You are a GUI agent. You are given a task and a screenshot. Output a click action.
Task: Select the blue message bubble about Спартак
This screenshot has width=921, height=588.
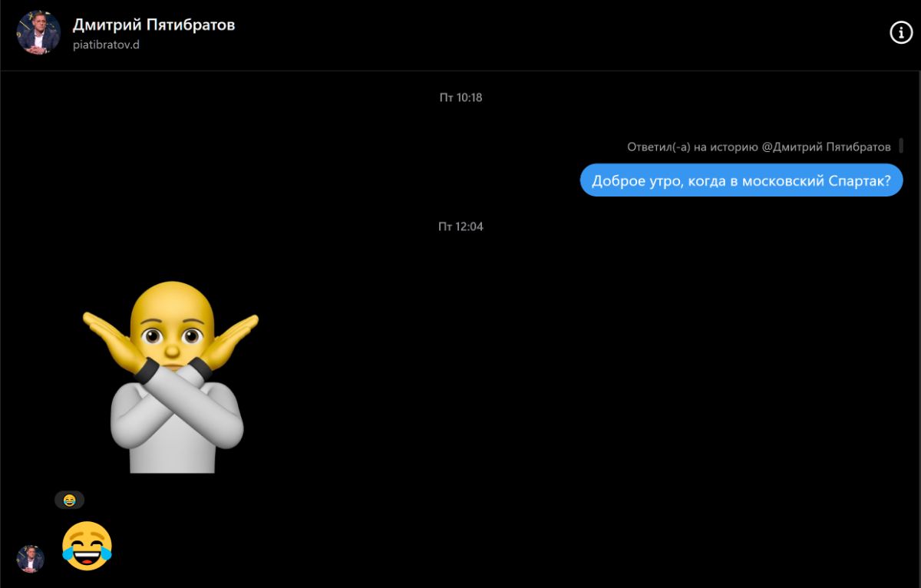741,180
